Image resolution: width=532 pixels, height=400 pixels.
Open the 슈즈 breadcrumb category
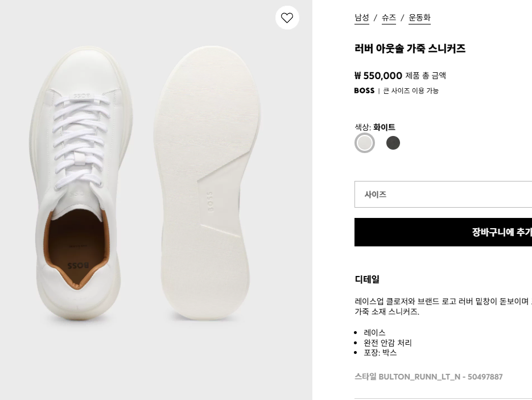pyautogui.click(x=389, y=18)
